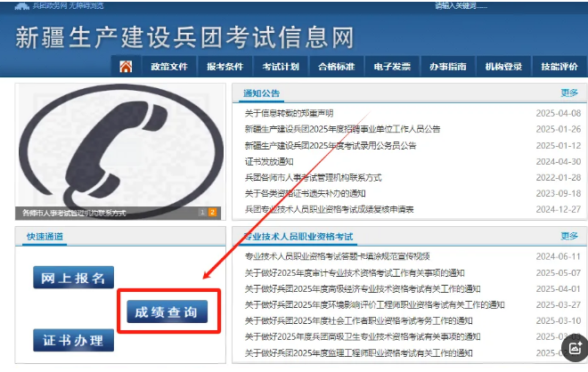Switch to banner slide 1 indicator

[x=202, y=213]
